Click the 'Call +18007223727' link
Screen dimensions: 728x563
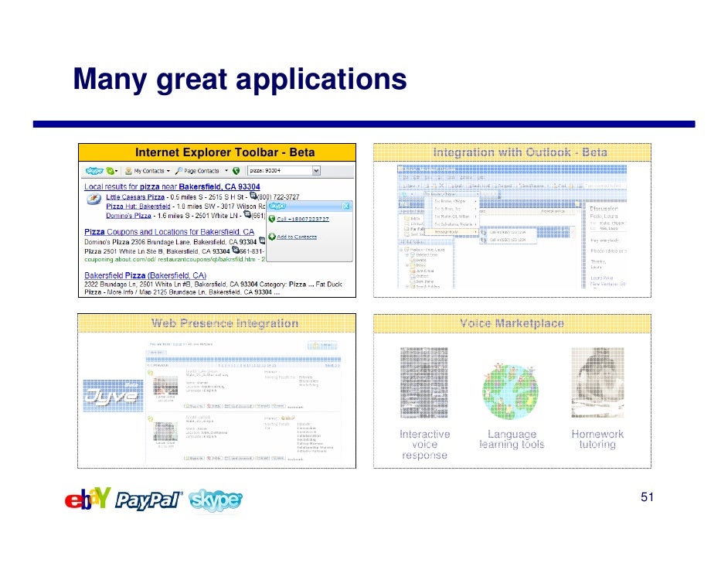click(303, 220)
